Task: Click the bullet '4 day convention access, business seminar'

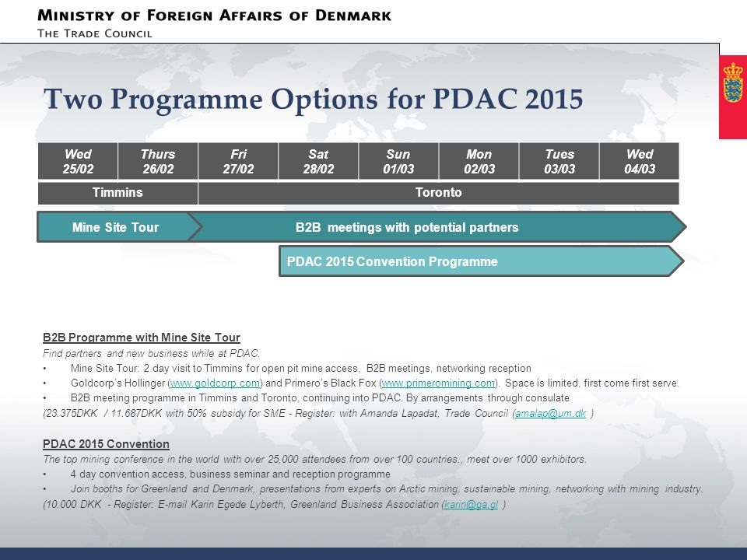Action: point(230,474)
